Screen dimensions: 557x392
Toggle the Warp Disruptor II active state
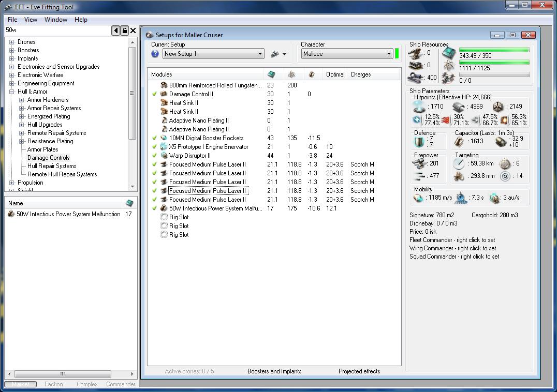[x=154, y=156]
